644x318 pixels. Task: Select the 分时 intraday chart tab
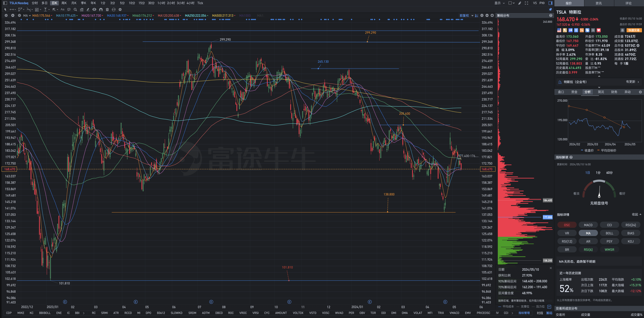coord(35,3)
